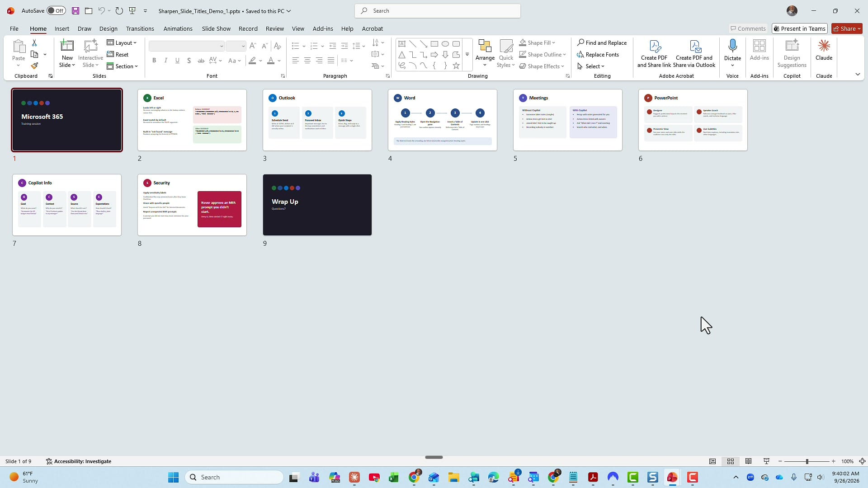
Task: Click the Format Painter brush icon
Action: click(x=34, y=66)
